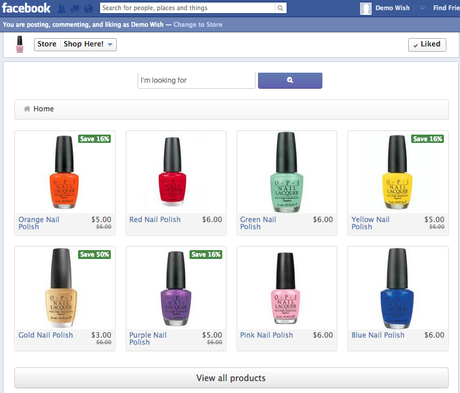Click the magnifier icon in the Facebook search bar

[x=280, y=8]
